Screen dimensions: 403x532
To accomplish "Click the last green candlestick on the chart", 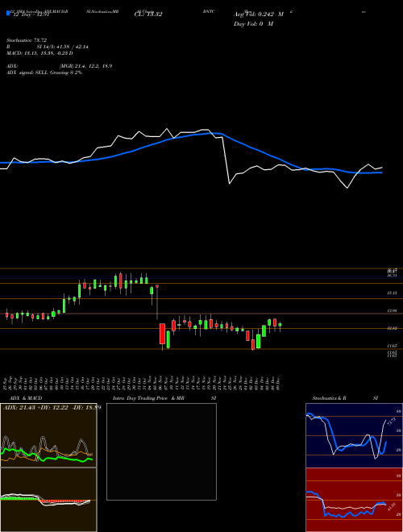I will click(x=280, y=325).
